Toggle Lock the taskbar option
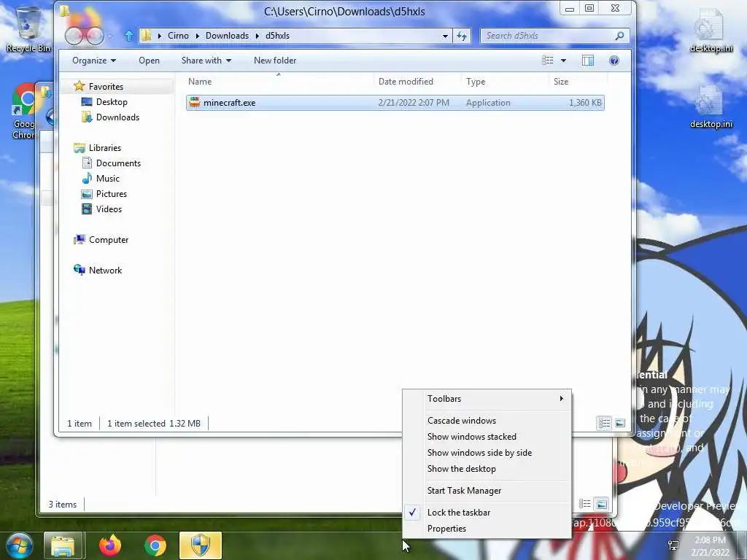The image size is (747, 560). [x=487, y=513]
